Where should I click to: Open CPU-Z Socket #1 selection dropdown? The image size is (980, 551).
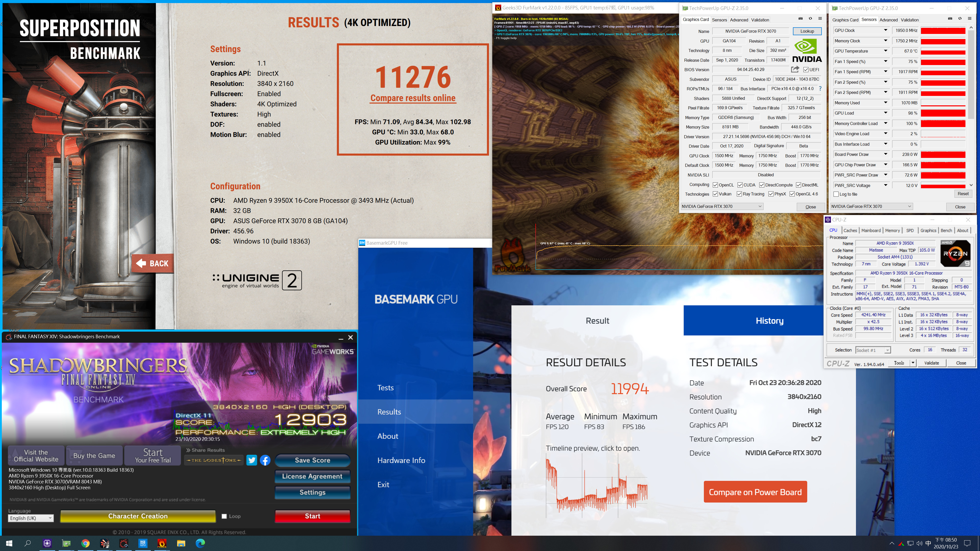pyautogui.click(x=873, y=350)
